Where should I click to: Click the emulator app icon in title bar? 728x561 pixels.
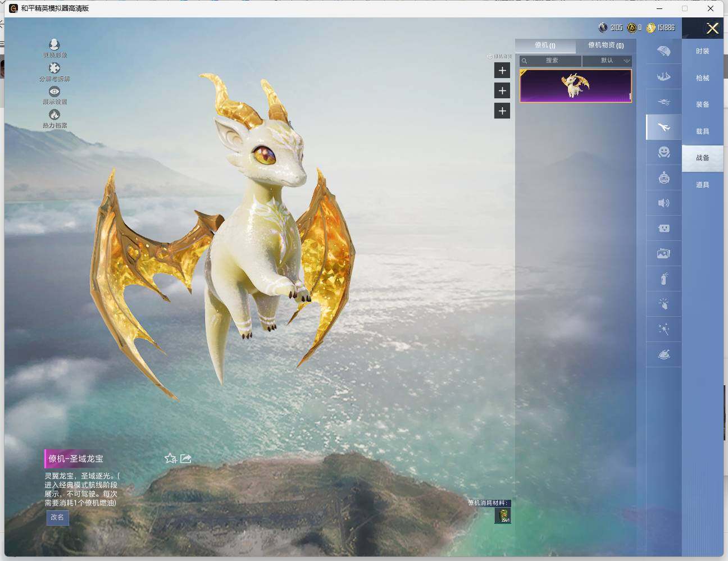click(x=13, y=8)
